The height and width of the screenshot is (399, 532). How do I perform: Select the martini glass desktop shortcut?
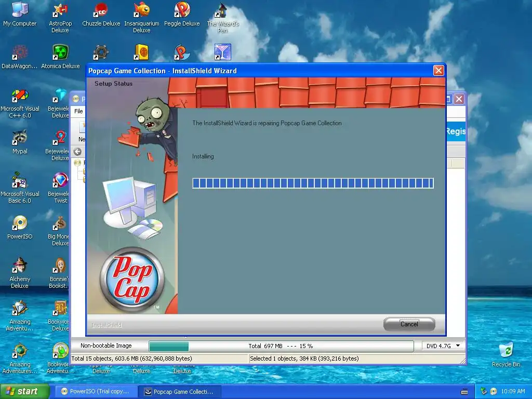point(222,52)
